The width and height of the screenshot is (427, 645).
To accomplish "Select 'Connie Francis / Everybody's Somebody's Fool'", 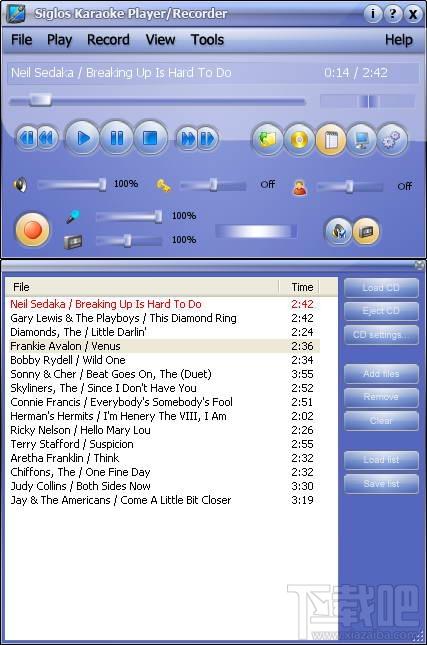I will click(x=163, y=402).
